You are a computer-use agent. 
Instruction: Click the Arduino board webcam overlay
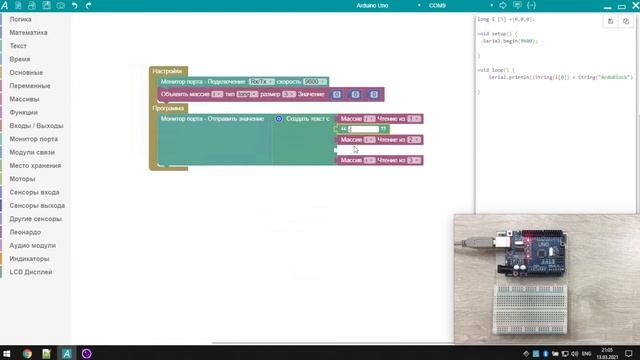(547, 280)
